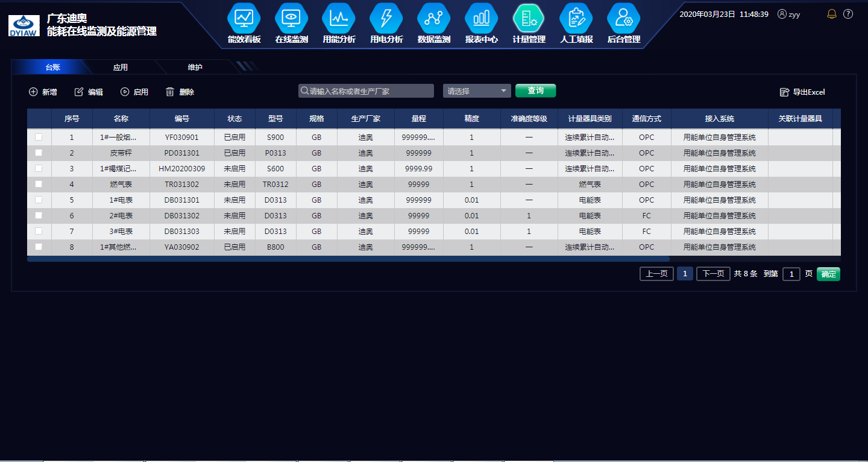Tick the checkbox for row HM20200309
868x462 pixels.
click(39, 168)
